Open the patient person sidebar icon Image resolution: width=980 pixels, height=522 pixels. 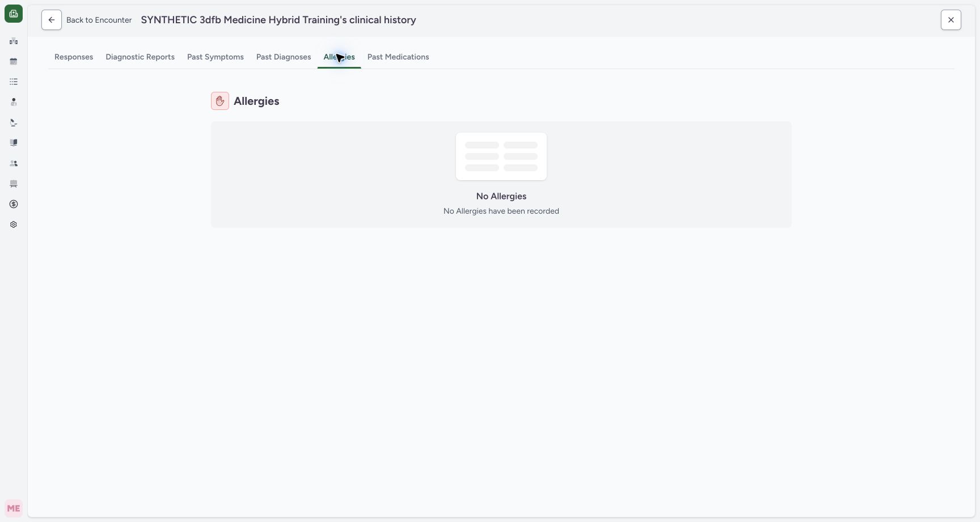[x=14, y=102]
